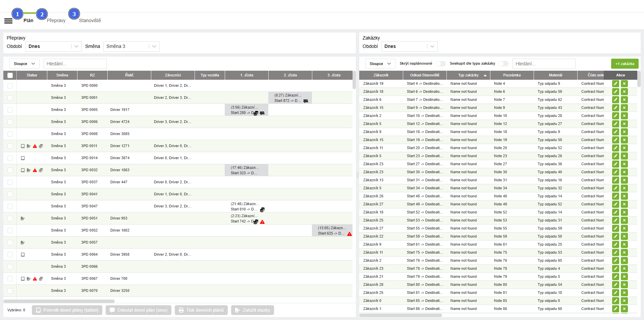The width and height of the screenshot is (644, 320).
Task: Click the tablet status icon for 3PD 0014
Action: coord(23,158)
